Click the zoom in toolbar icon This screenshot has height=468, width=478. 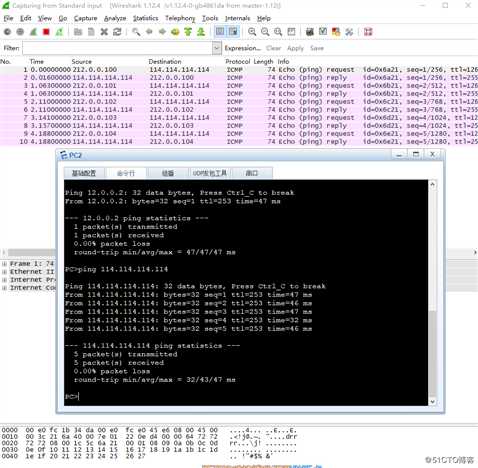click(x=252, y=32)
